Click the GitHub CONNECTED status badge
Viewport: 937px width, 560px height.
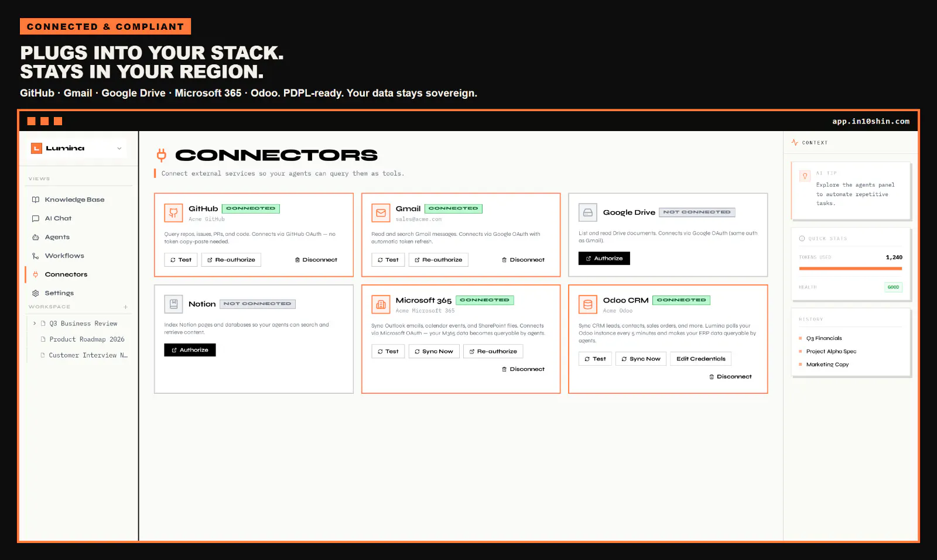click(x=251, y=208)
